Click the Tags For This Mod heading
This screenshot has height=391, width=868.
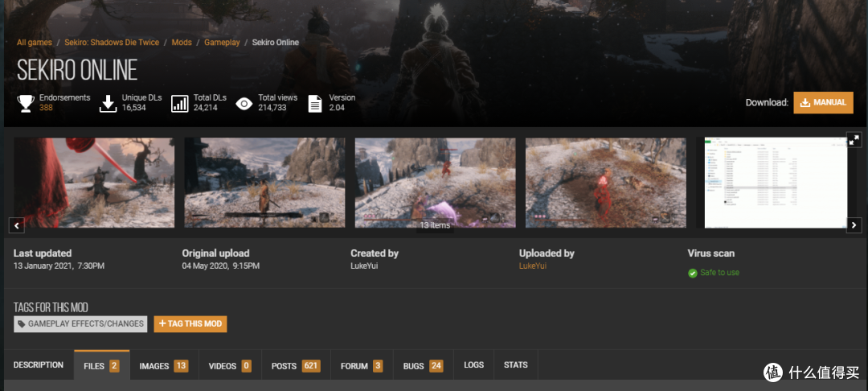point(51,307)
